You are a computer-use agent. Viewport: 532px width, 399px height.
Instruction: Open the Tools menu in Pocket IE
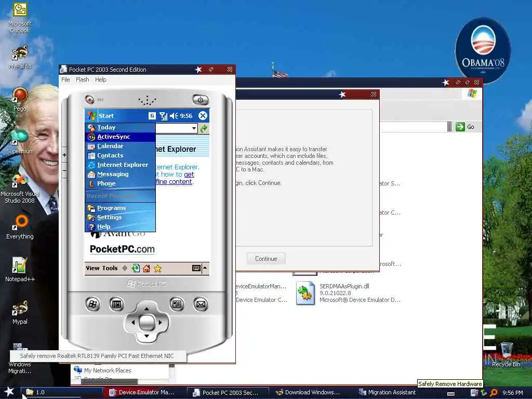(110, 268)
